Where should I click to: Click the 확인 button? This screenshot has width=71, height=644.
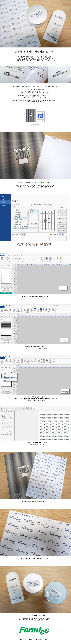click(61, 210)
